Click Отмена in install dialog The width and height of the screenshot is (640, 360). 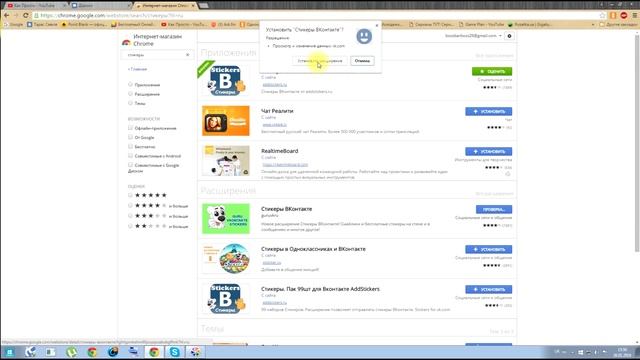[x=362, y=61]
